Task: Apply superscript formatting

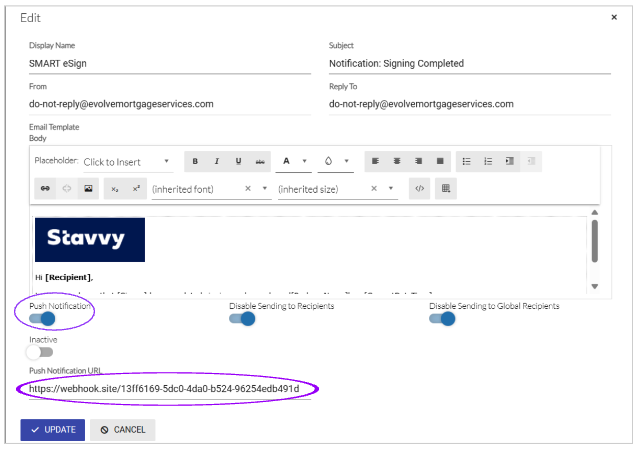Action: pos(136,189)
